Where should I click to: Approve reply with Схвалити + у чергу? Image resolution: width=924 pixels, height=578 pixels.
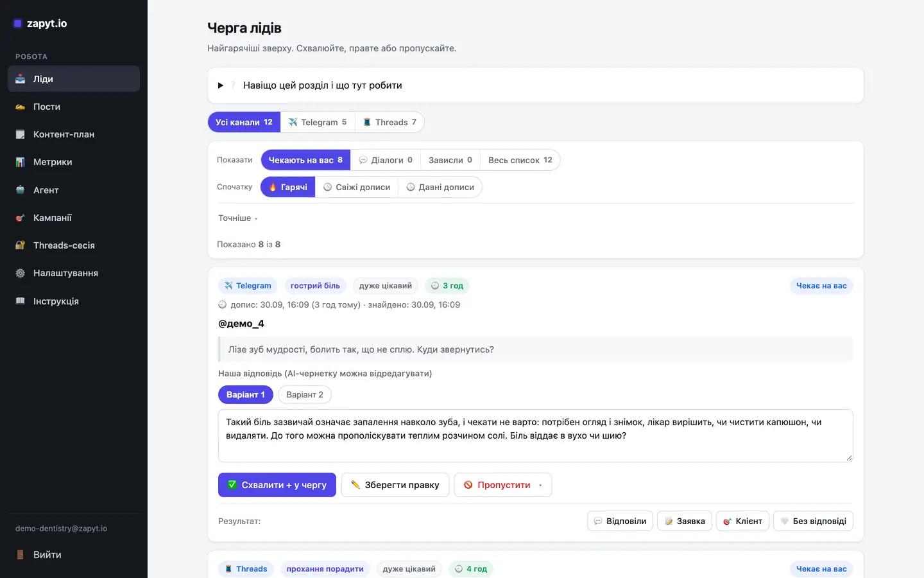tap(277, 485)
